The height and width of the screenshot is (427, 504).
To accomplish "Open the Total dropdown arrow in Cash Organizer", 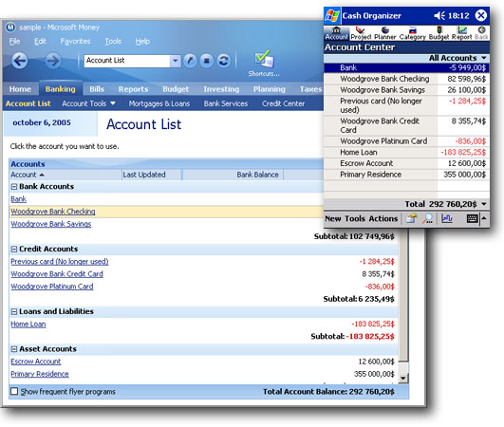I will pyautogui.click(x=484, y=204).
